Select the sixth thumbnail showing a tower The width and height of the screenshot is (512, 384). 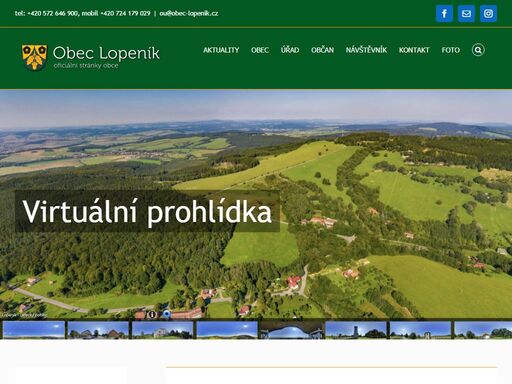[356, 330]
